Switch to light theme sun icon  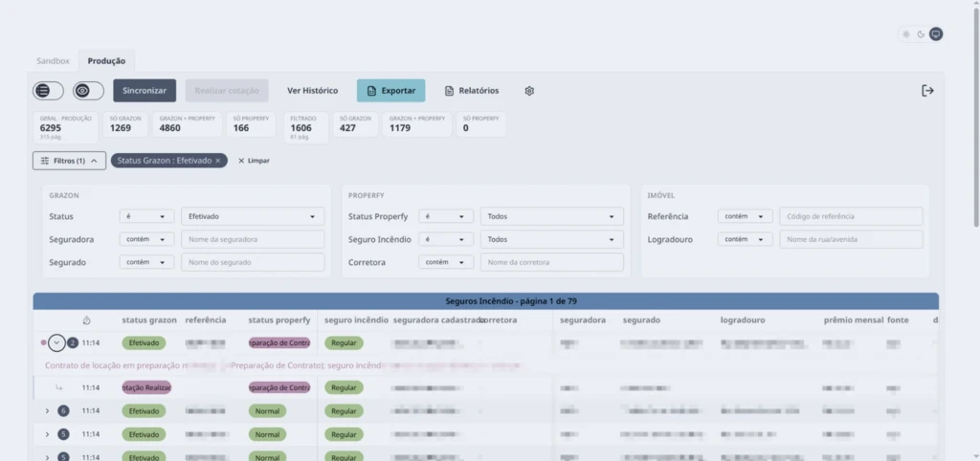(905, 34)
